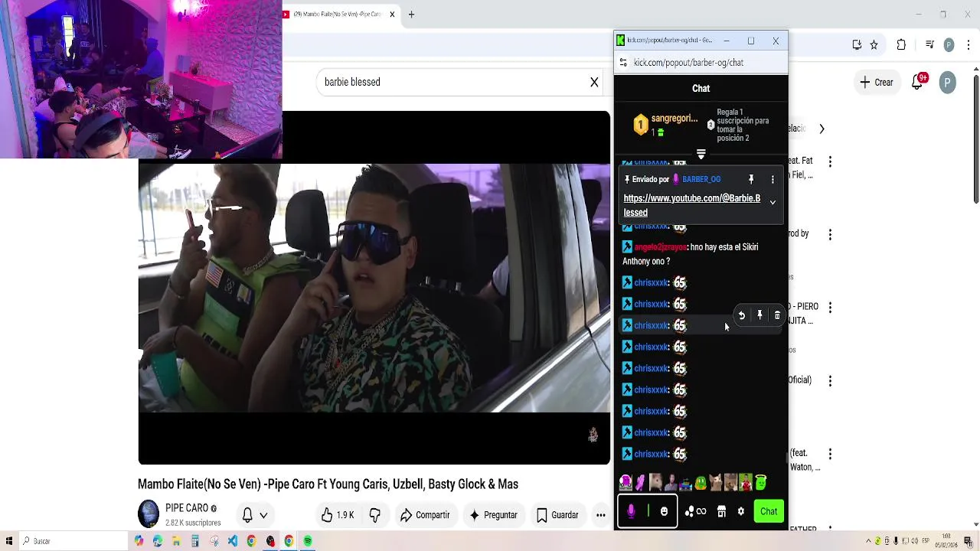The width and height of the screenshot is (980, 551).
Task: Close the Mambo Flaite browser tab
Action: pyautogui.click(x=392, y=14)
